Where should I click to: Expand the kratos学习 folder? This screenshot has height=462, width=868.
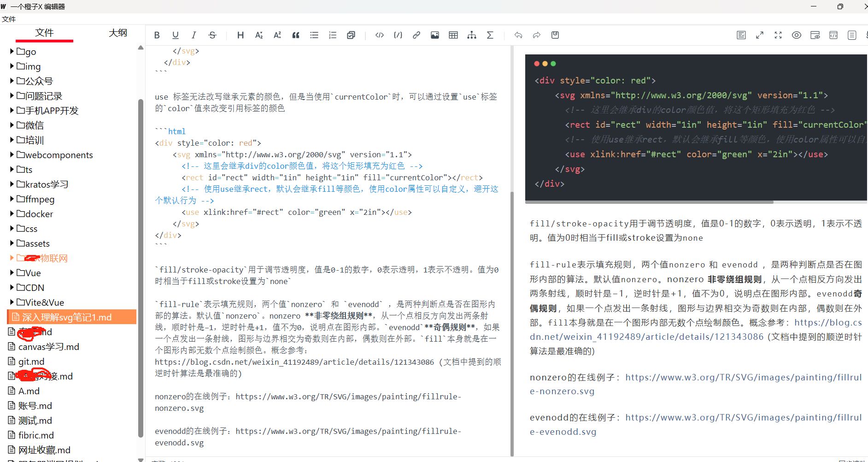[x=12, y=184]
